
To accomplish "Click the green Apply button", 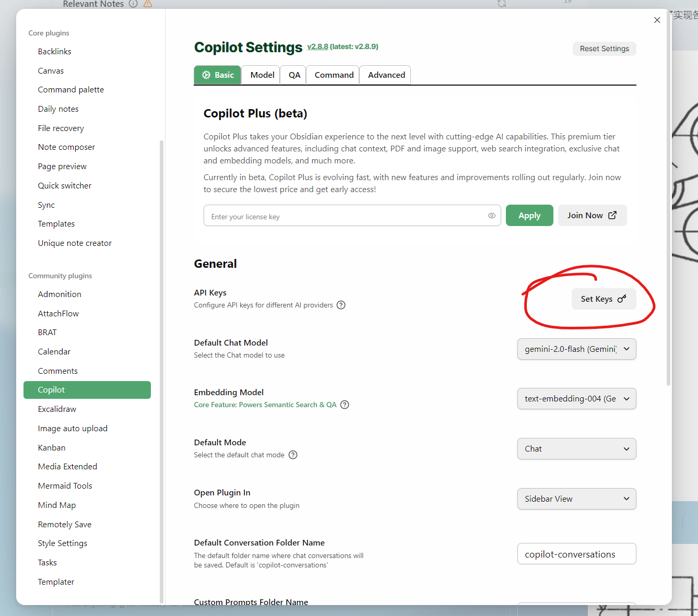I will pyautogui.click(x=529, y=215).
